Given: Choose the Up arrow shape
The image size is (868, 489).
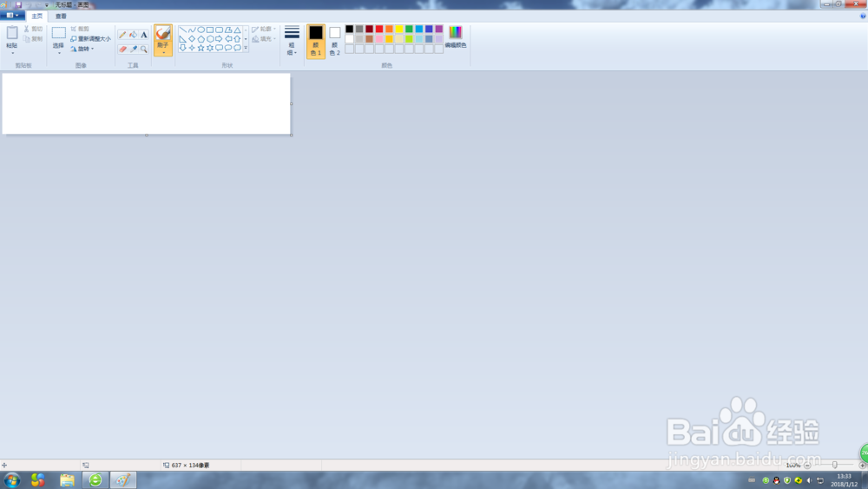Looking at the screenshot, I should click(x=237, y=39).
